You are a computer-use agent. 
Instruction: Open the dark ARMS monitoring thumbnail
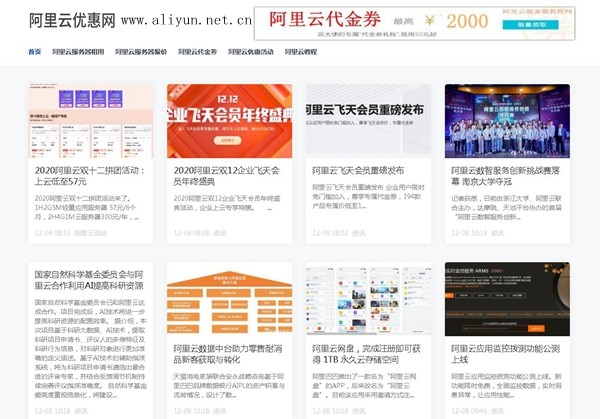tap(507, 299)
